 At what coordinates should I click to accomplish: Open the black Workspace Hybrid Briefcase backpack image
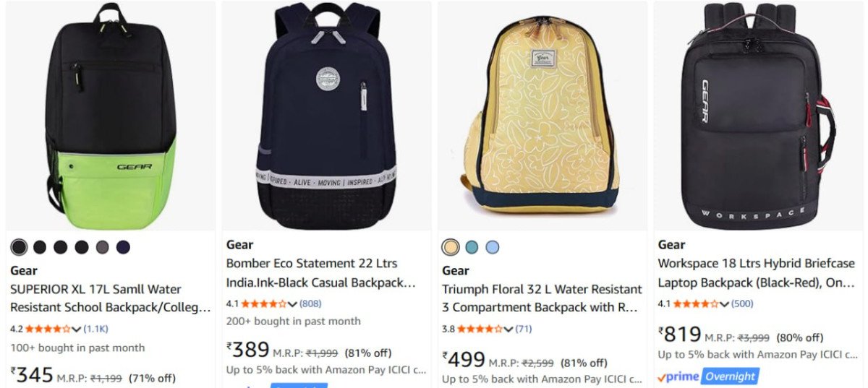tap(758, 116)
